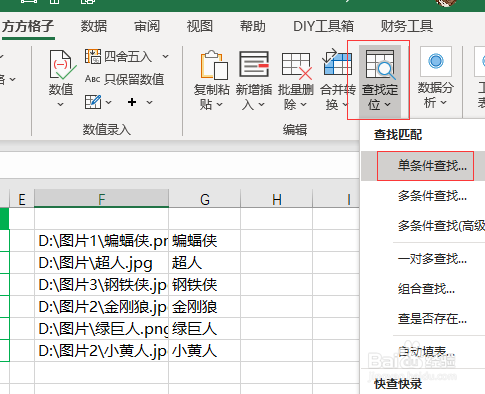Choose 组合查找 from the menu
Screen dimensions: 485x394
(x=423, y=289)
